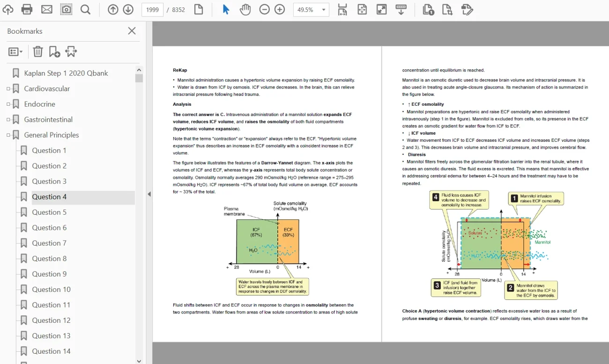Viewport: 609px width, 364px height.
Task: Jump to Question 13 bookmark
Action: click(51, 335)
